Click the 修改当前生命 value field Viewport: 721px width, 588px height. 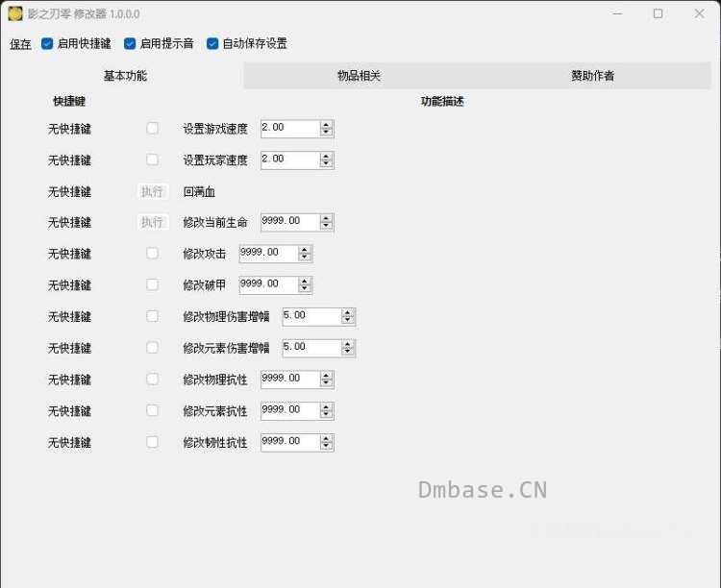(290, 222)
